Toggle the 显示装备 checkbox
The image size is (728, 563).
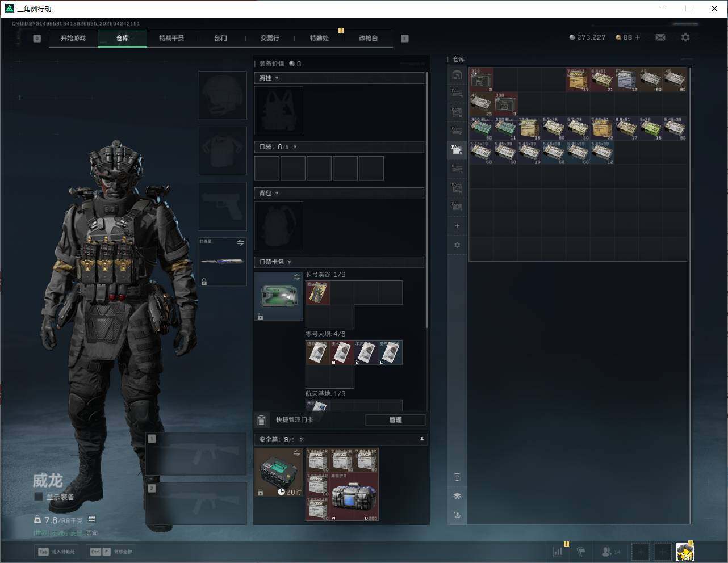pyautogui.click(x=39, y=497)
